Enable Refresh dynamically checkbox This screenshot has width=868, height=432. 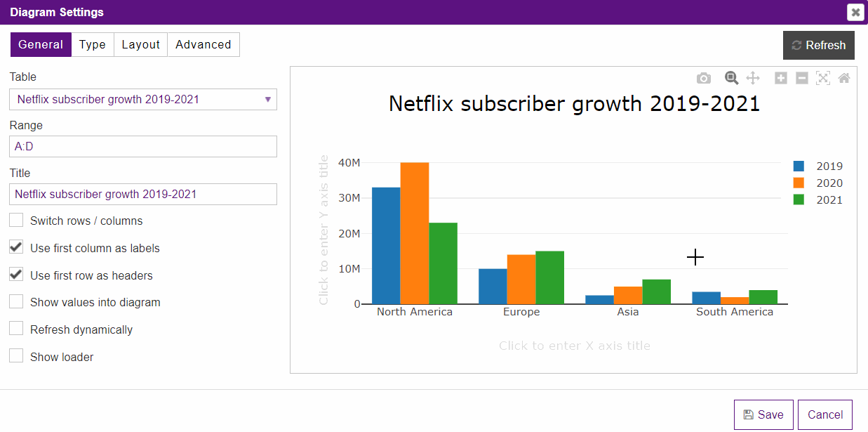click(x=16, y=329)
